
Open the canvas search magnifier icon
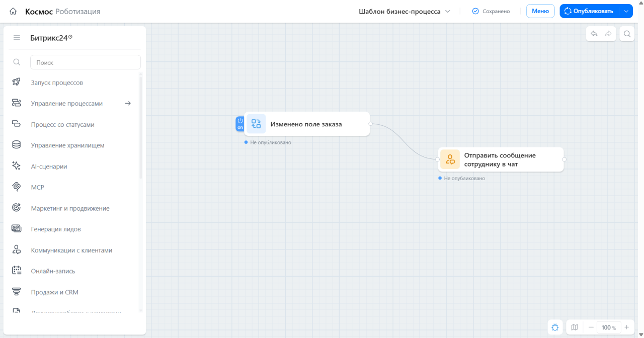(627, 34)
